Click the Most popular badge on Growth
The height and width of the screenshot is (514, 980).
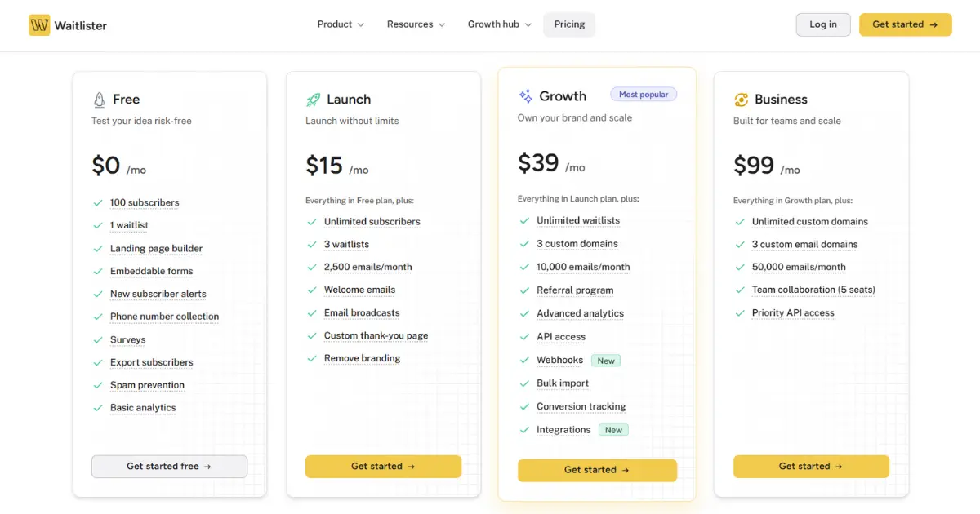[x=644, y=94]
